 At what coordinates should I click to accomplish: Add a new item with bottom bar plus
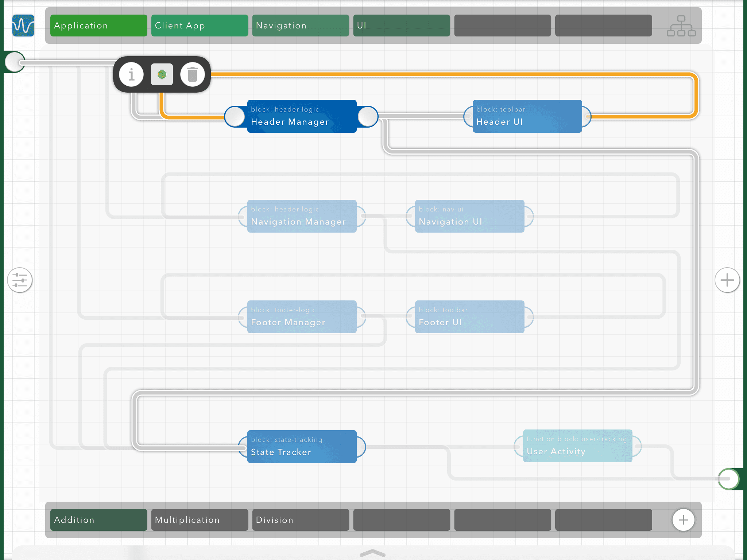(x=683, y=520)
